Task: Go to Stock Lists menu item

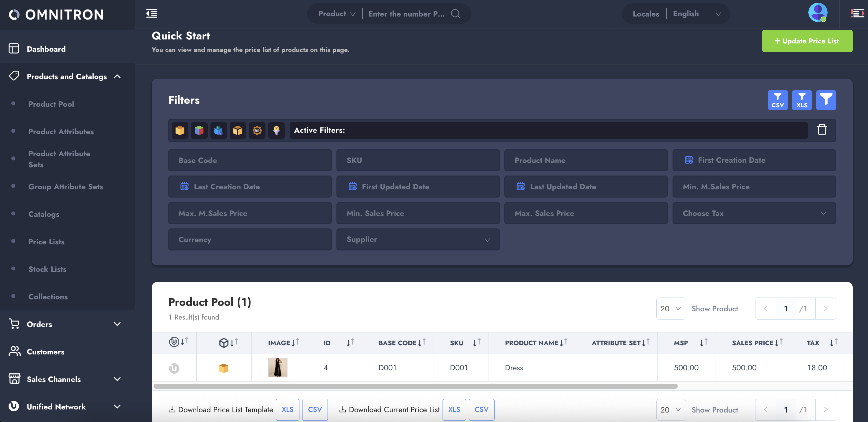Action: [47, 269]
